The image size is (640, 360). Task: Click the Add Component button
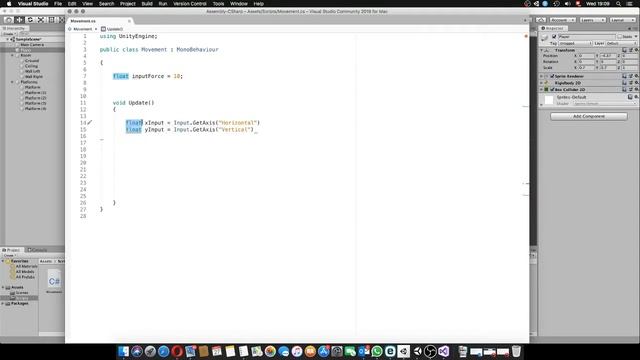click(589, 116)
